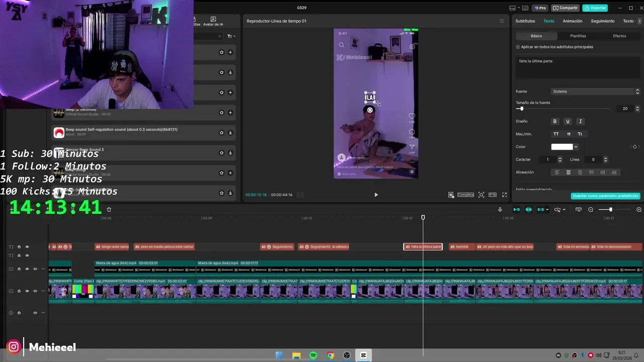Screen dimensions: 644x362
Task: Click the Compartir button
Action: tap(566, 8)
